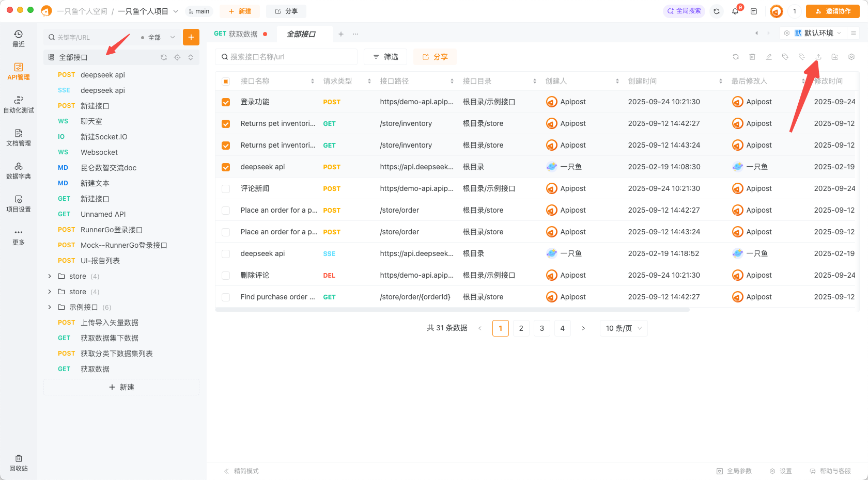Go to page 2 in pagination
Image resolution: width=868 pixels, height=480 pixels.
point(521,328)
